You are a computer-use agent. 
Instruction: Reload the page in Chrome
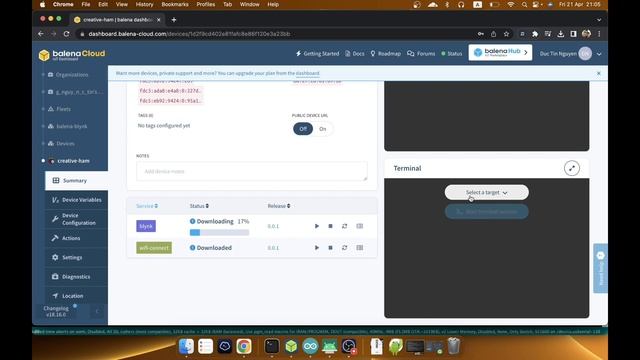pyautogui.click(x=67, y=34)
